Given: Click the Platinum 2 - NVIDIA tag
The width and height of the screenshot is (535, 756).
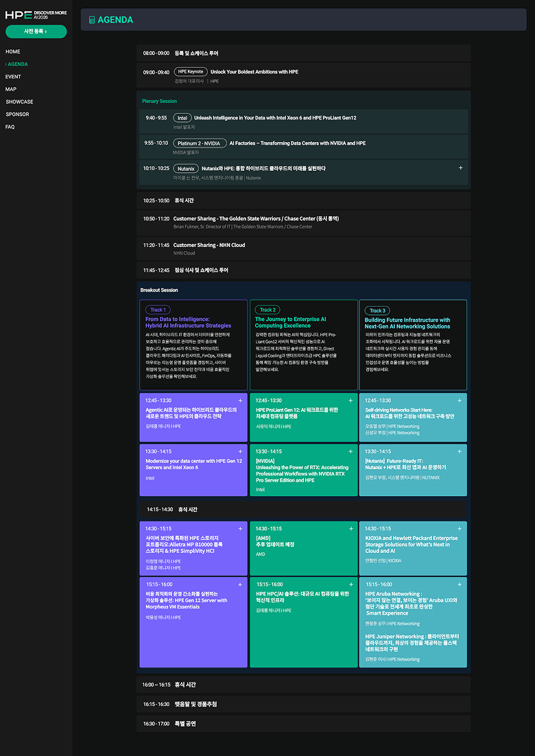Looking at the screenshot, I should (200, 143).
